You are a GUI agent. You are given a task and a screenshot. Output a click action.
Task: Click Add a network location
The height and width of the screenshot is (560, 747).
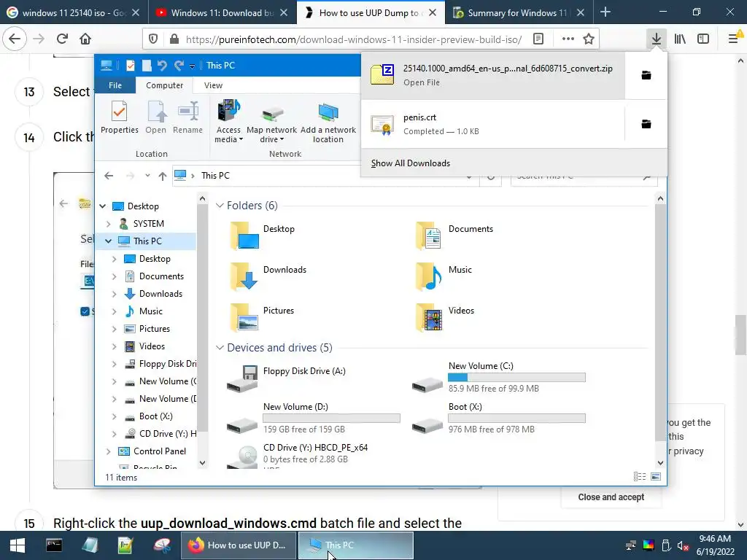[328, 122]
